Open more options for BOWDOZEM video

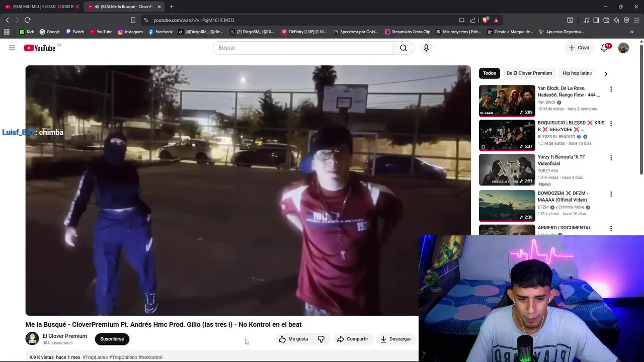611,194
